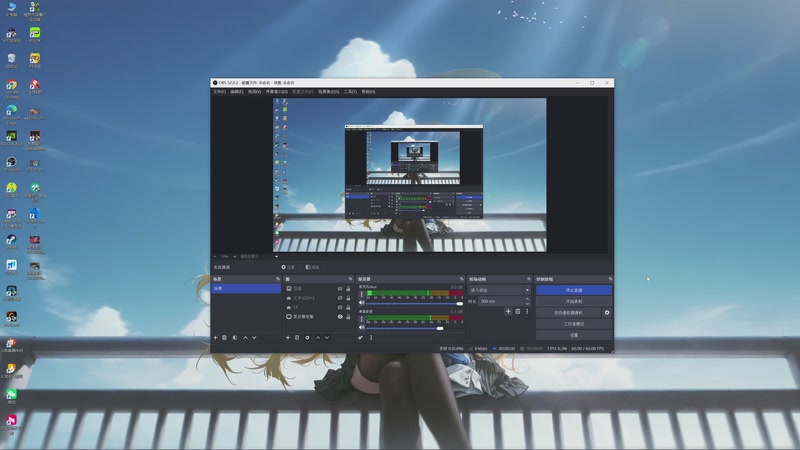Increase transition duration with the up stepper arrow
800x450 pixels.
coord(527,299)
